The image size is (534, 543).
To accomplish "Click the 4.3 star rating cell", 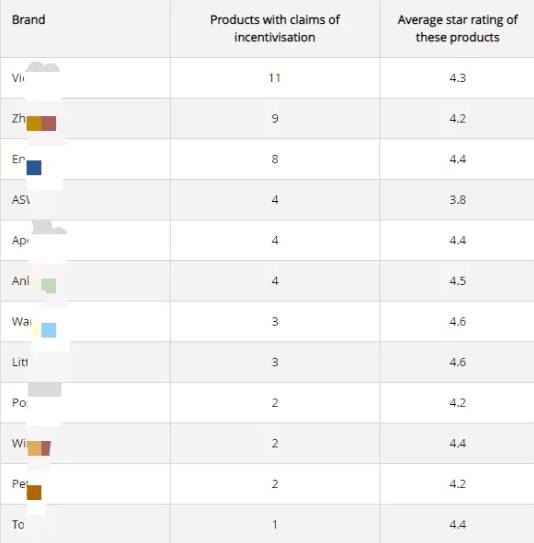I will (x=457, y=78).
